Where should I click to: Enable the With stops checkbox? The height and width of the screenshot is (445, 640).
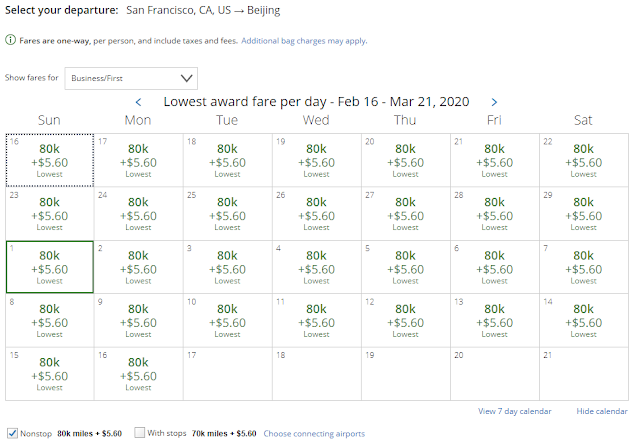pos(140,433)
